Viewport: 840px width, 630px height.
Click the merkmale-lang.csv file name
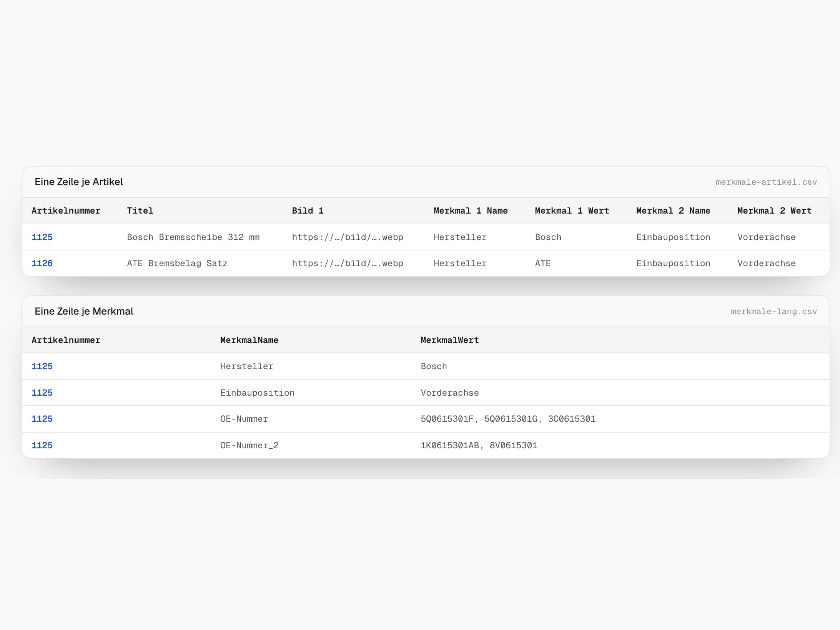(774, 312)
